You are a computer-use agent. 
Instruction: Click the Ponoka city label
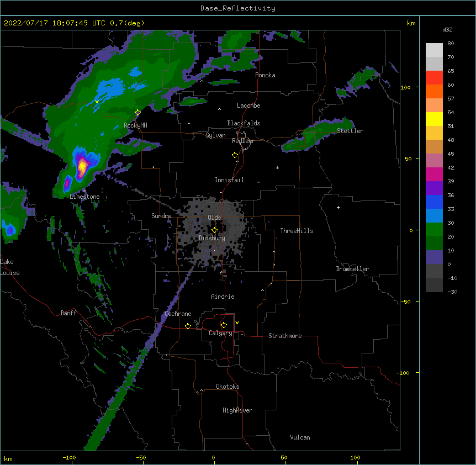coord(265,75)
